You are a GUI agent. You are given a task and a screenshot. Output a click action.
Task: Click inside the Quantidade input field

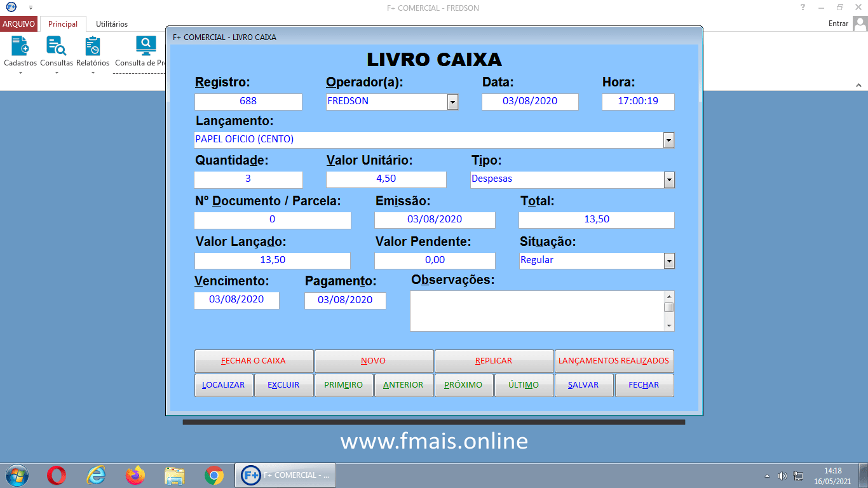pyautogui.click(x=248, y=180)
